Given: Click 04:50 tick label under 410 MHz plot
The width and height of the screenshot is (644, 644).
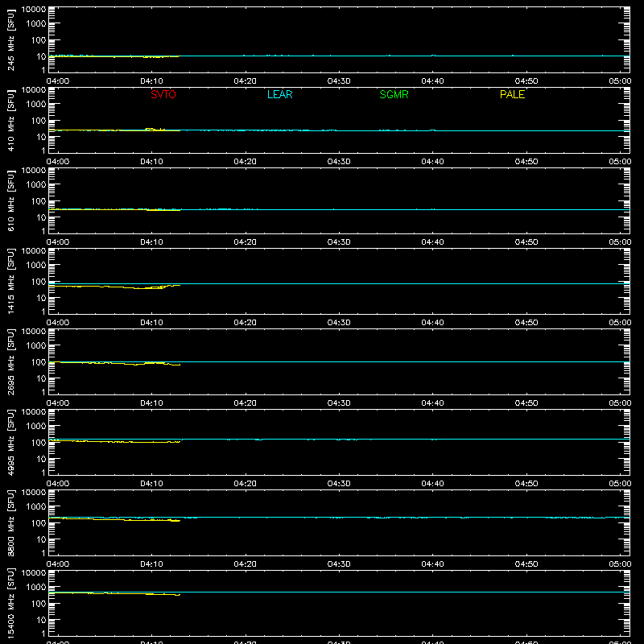Looking at the screenshot, I should pos(526,162).
